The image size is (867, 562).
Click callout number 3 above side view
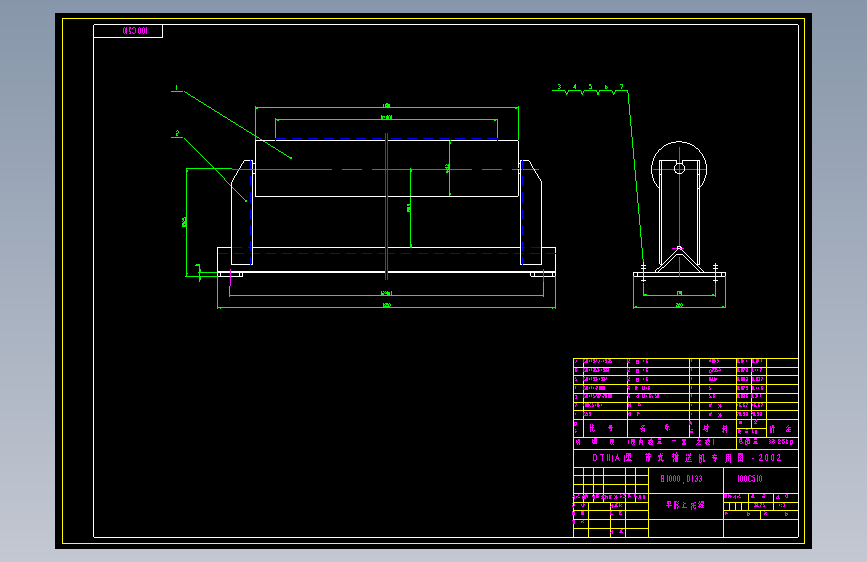(559, 87)
